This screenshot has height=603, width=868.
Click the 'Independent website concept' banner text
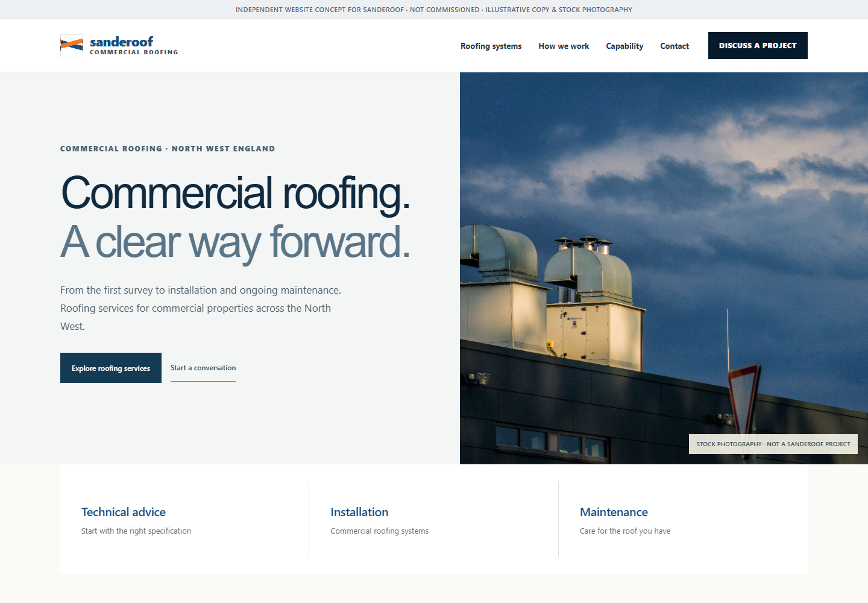pos(434,10)
